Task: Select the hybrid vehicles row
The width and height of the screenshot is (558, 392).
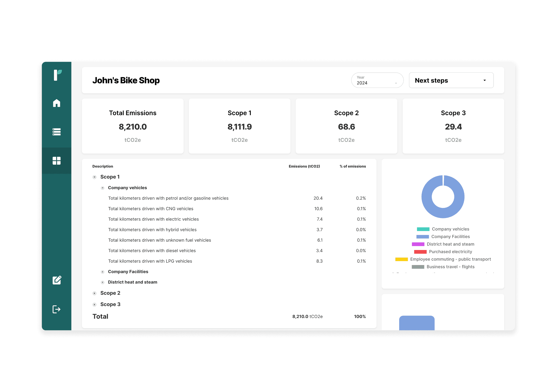Action: click(x=229, y=229)
